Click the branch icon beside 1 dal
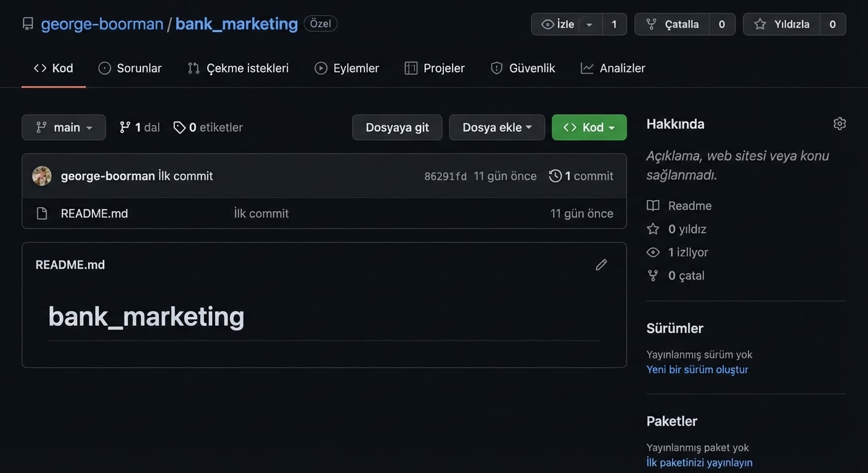 tap(126, 127)
